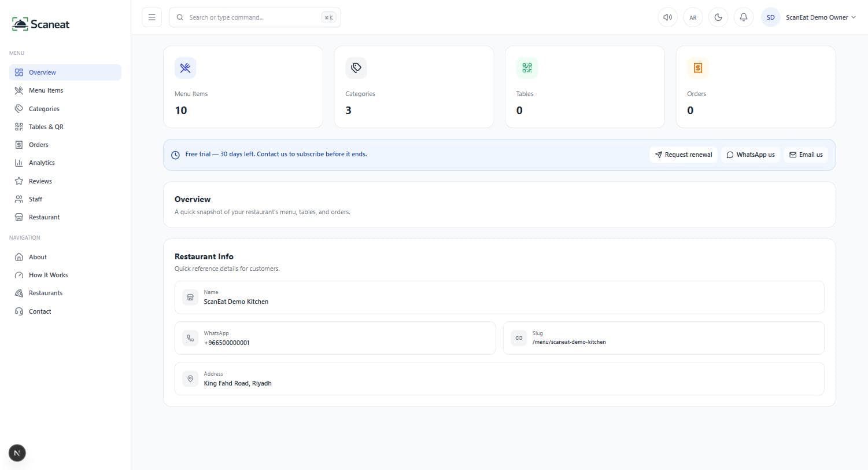
Task: Open Categories in the sidebar
Action: click(65, 109)
